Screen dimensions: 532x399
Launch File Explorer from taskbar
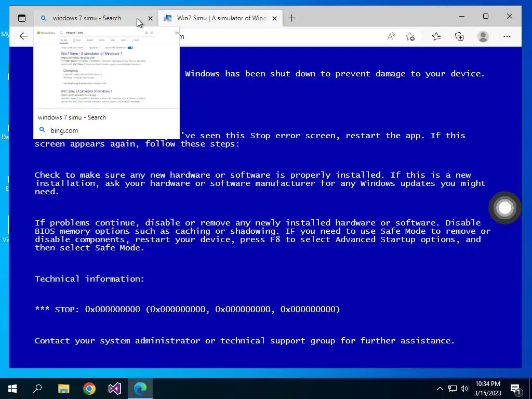pyautogui.click(x=63, y=389)
